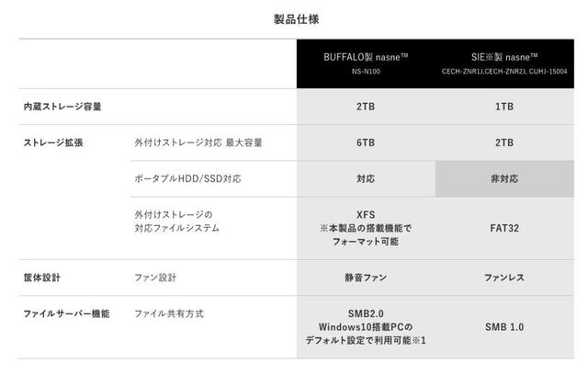Screen dimensions: 588x375
Task: Click the 内蔵ストレージ容量 row label
Action: click(62, 107)
